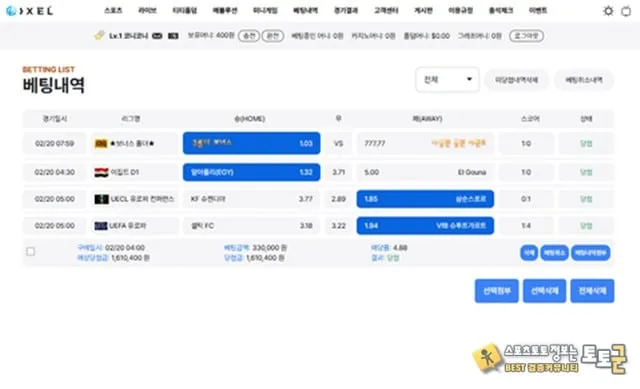The image size is (640, 389).
Task: Click the Lv.1 level badge icon
Action: pyautogui.click(x=99, y=36)
